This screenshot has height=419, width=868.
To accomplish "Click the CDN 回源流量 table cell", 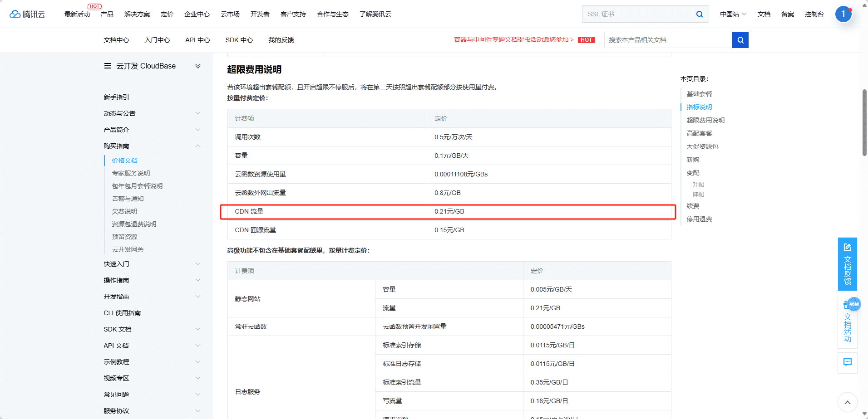I will [x=327, y=230].
